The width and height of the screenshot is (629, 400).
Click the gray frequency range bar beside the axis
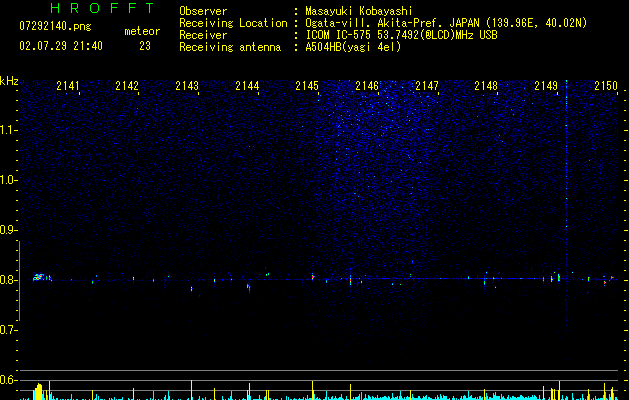[19, 280]
